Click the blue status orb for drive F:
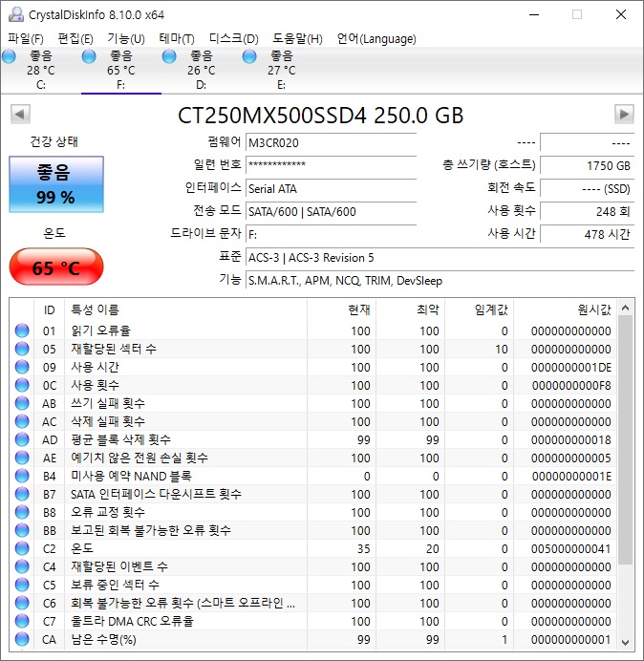 click(x=89, y=56)
